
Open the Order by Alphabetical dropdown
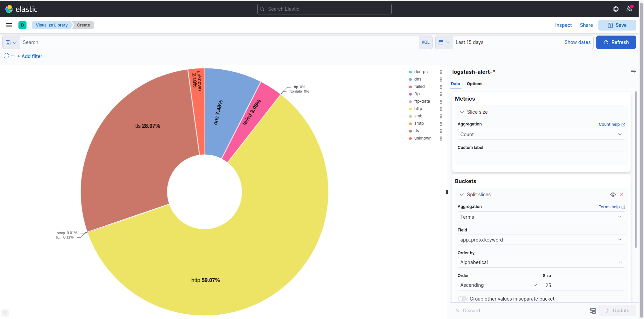click(541, 262)
